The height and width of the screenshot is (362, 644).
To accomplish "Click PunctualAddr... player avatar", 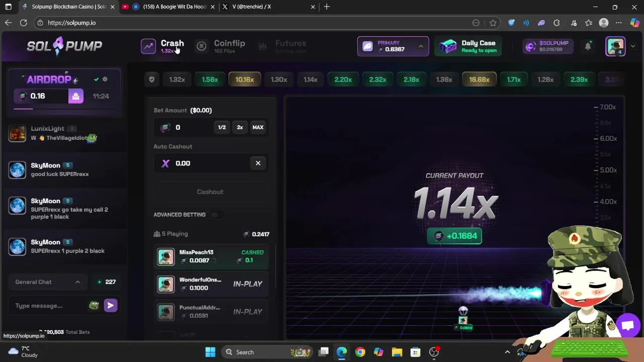I will click(x=166, y=312).
